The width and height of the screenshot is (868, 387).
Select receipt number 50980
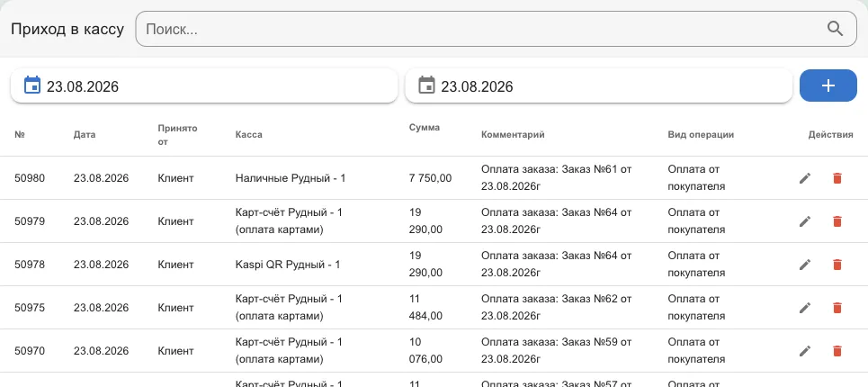pyautogui.click(x=30, y=178)
